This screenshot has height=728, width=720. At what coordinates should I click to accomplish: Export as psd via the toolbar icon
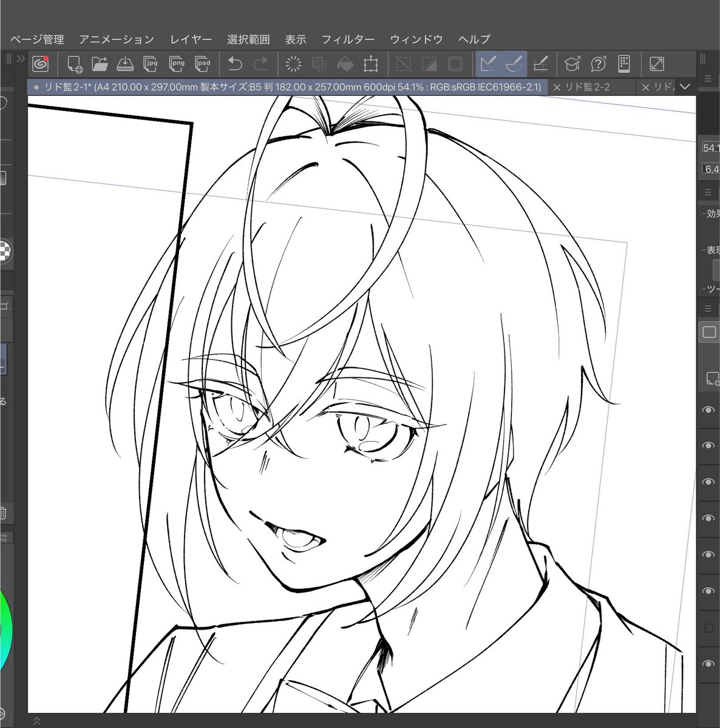(203, 64)
